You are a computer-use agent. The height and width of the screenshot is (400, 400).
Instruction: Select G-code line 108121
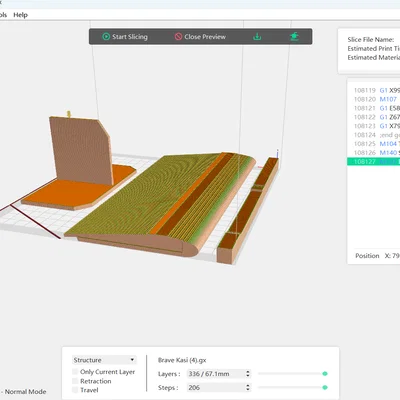[x=374, y=108]
